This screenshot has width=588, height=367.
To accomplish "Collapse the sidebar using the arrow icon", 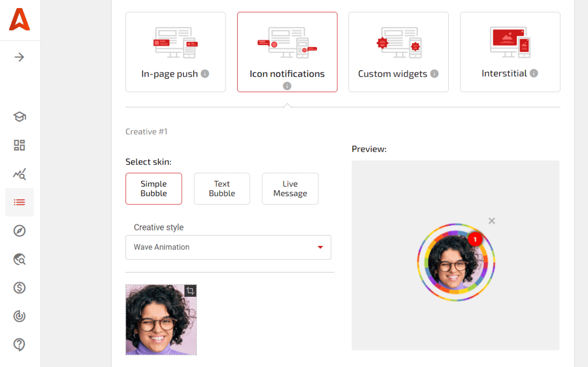I will 19,57.
